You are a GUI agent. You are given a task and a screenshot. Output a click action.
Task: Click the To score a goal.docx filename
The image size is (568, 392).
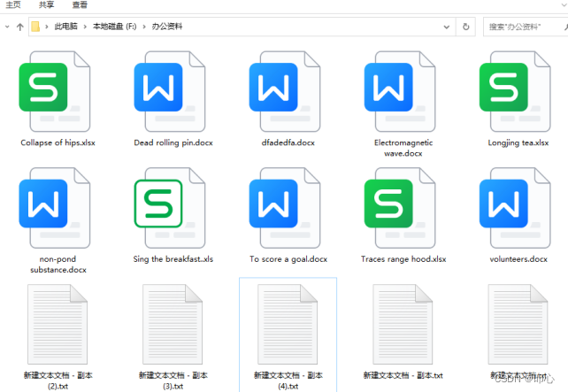pos(288,259)
